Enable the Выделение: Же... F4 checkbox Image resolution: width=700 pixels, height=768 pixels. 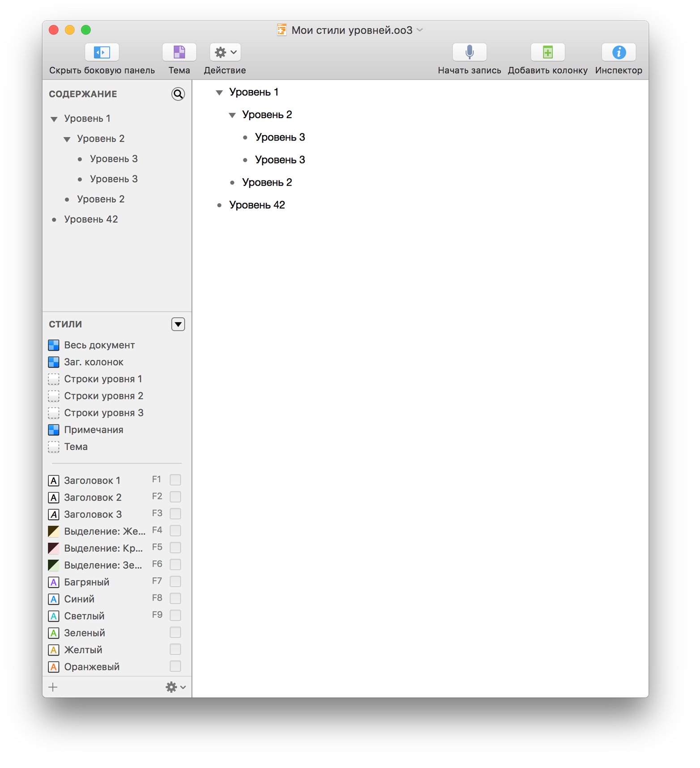pos(175,531)
